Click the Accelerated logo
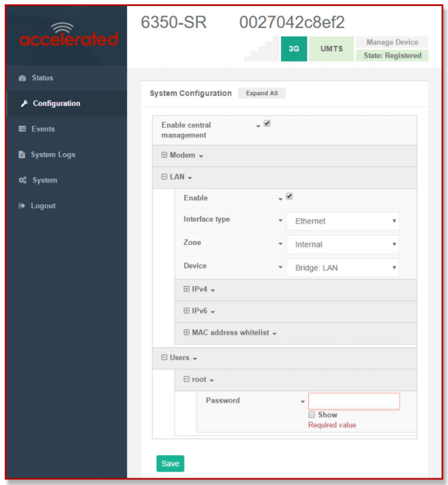 click(x=68, y=36)
